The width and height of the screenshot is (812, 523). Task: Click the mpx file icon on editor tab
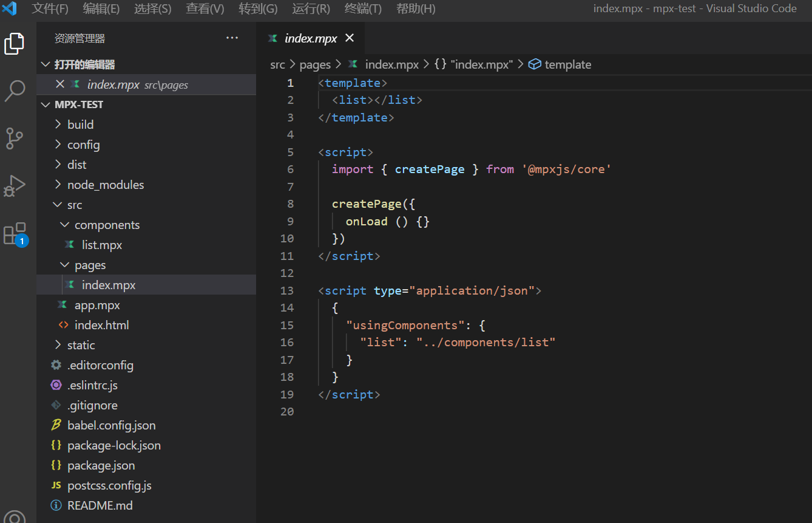tap(273, 38)
